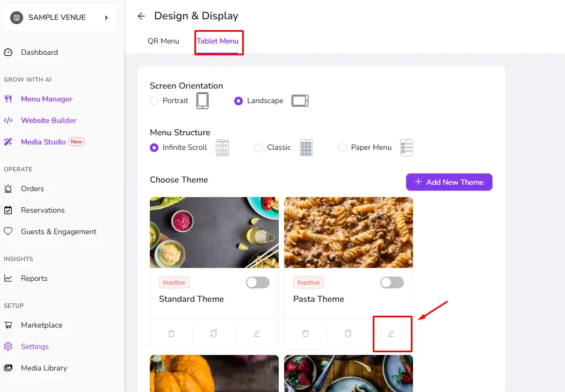This screenshot has width=565, height=392.
Task: Click the Settings gear icon
Action: (x=8, y=346)
